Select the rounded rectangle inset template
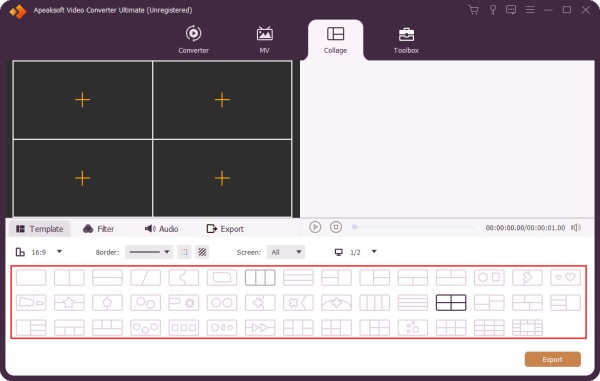 click(x=222, y=277)
